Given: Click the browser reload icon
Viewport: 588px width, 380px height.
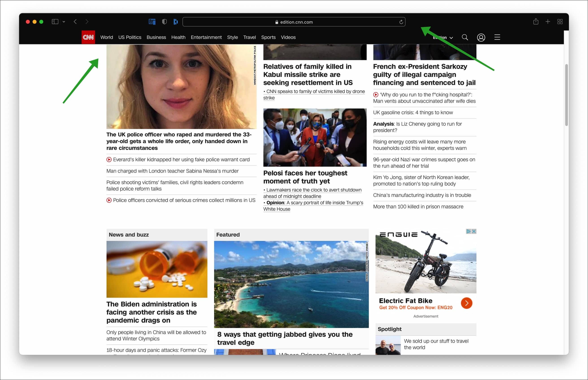Looking at the screenshot, I should coord(399,22).
